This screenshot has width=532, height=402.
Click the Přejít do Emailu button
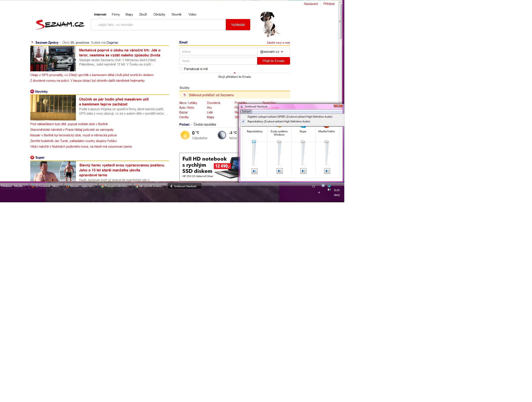(273, 61)
